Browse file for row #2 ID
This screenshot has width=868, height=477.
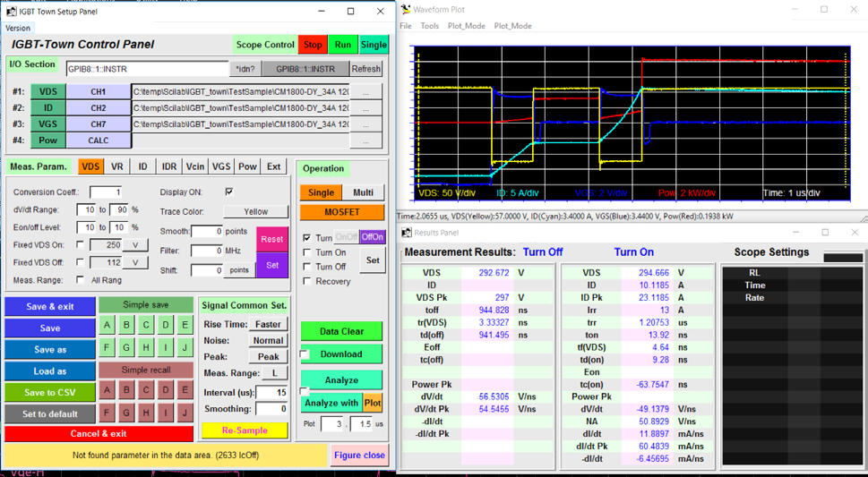(x=365, y=108)
